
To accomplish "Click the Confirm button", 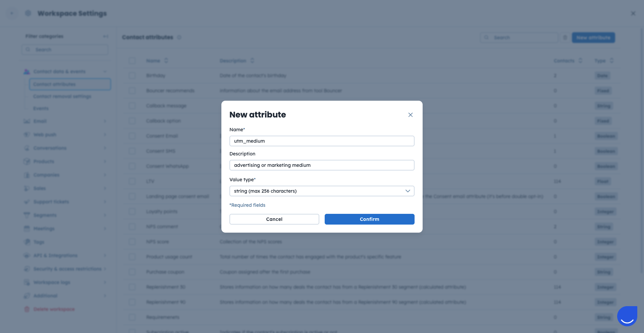I will point(369,219).
